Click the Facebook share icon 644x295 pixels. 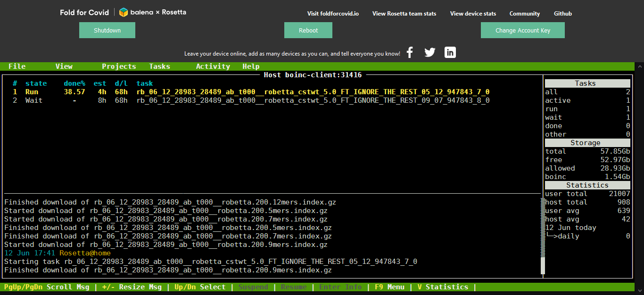[x=410, y=53]
